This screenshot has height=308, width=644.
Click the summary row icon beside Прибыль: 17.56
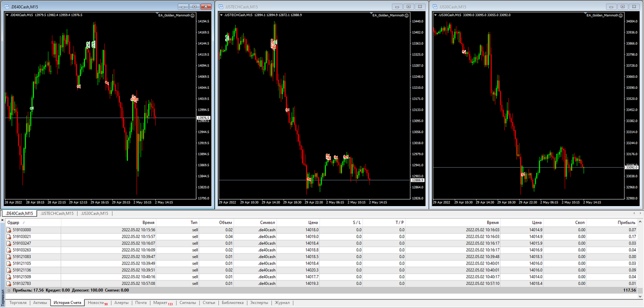click(x=9, y=290)
